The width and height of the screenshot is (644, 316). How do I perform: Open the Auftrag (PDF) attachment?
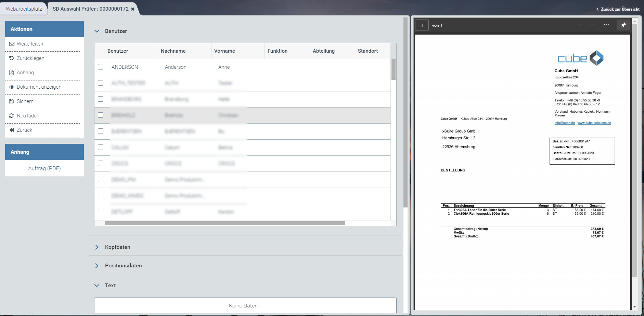[x=44, y=168]
